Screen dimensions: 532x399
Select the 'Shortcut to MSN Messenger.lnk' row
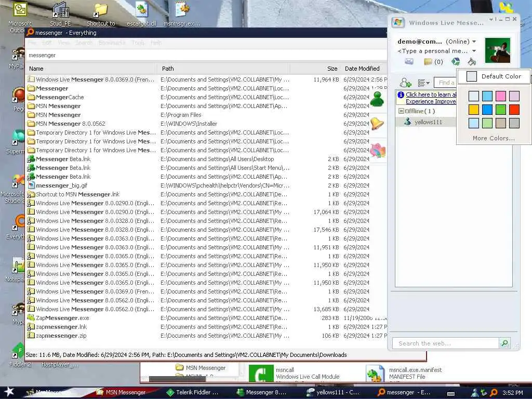point(206,194)
